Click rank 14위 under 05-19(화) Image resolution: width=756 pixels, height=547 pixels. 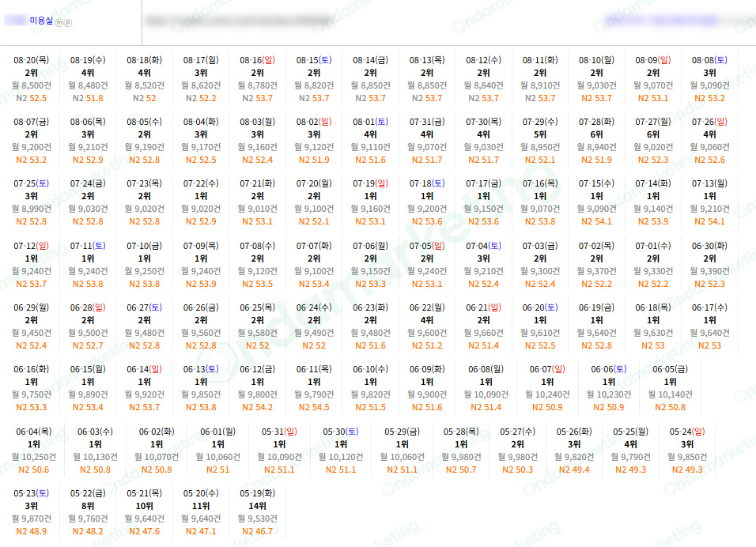pyautogui.click(x=258, y=506)
